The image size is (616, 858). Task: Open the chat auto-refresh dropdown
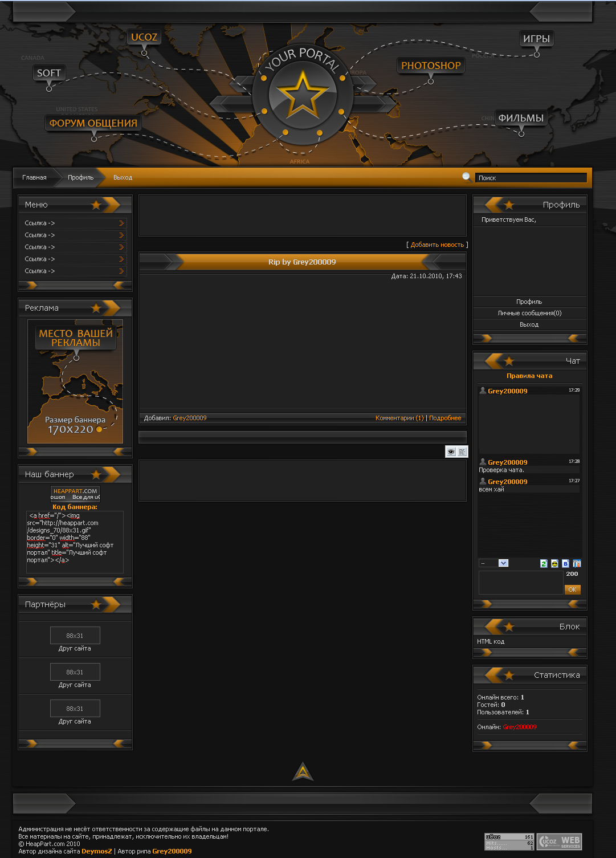(x=493, y=563)
